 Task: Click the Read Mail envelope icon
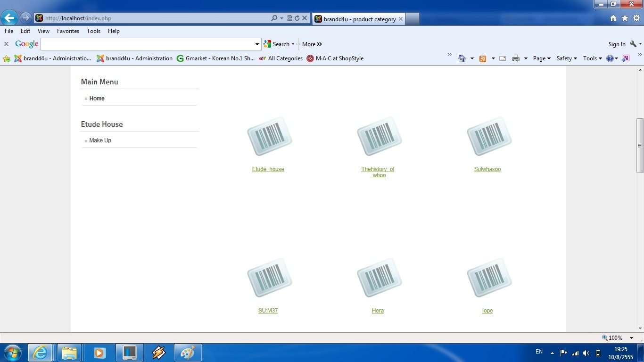click(x=503, y=58)
